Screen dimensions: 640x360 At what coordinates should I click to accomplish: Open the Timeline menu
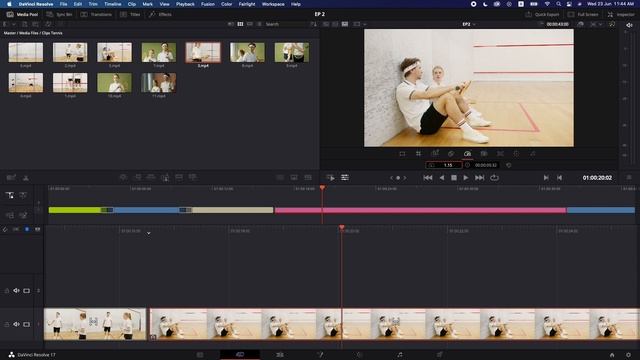[x=113, y=4]
